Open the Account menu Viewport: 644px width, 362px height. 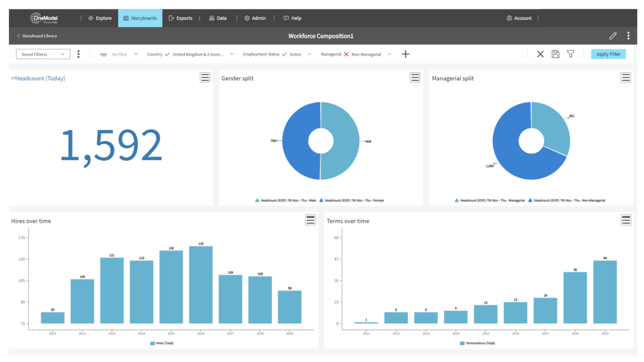(x=519, y=18)
